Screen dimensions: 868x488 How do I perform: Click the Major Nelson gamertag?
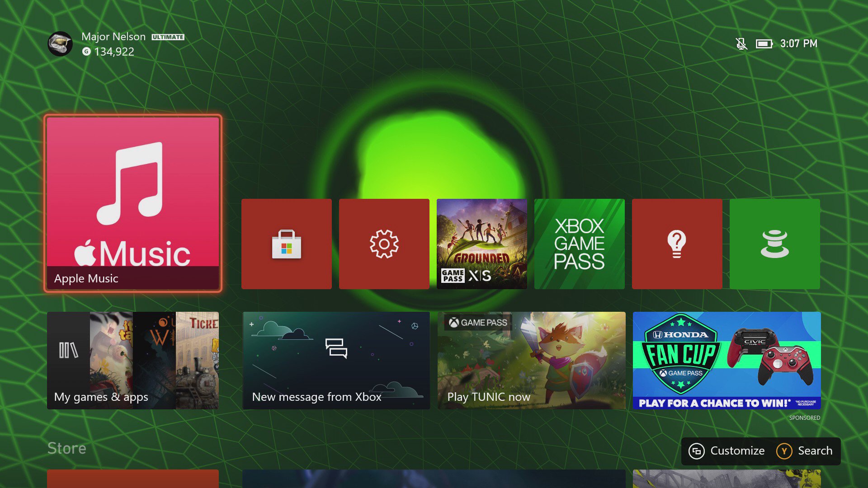(x=113, y=37)
